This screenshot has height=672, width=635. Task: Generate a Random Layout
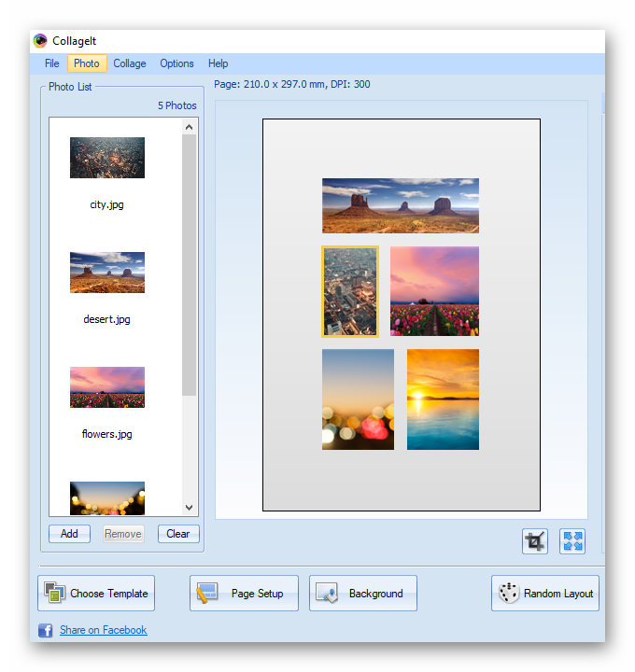pyautogui.click(x=545, y=594)
